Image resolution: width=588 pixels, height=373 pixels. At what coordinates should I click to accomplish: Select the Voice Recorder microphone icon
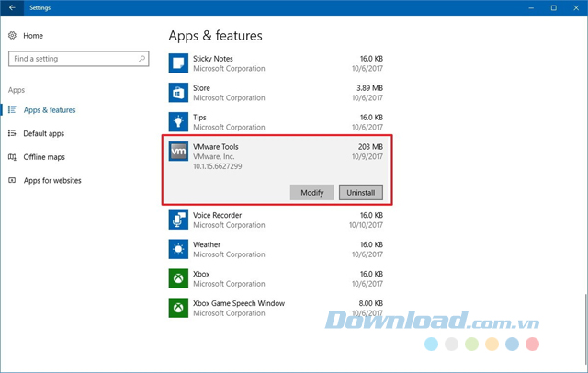(x=178, y=220)
